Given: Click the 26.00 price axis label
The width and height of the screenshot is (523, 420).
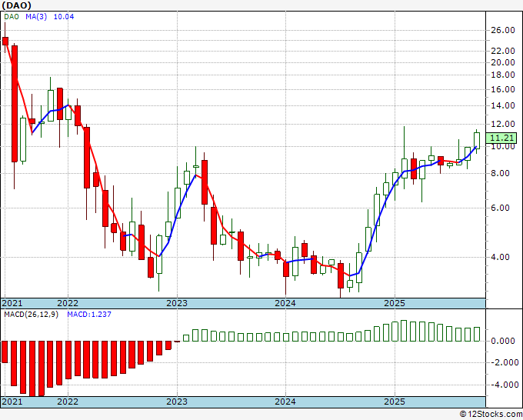Looking at the screenshot, I should 503,30.
